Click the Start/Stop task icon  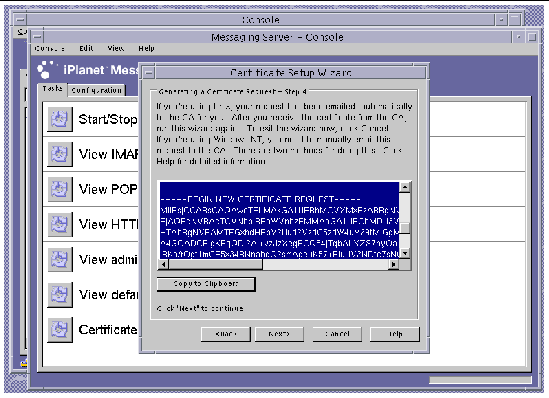click(60, 119)
